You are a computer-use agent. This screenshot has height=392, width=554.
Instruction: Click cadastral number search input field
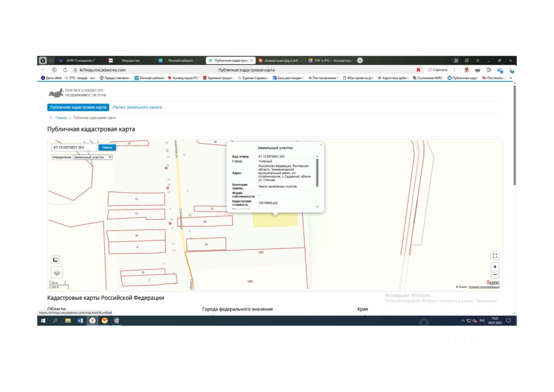(74, 148)
